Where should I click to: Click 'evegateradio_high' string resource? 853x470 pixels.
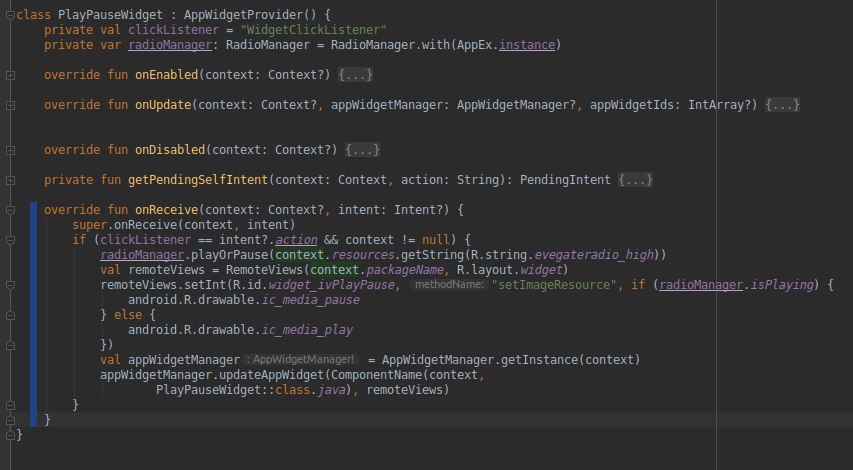point(594,255)
